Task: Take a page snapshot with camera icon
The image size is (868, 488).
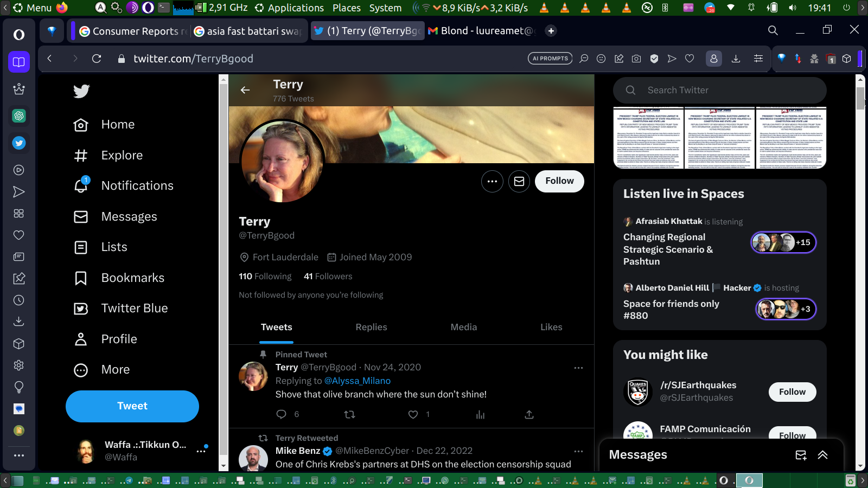Action: tap(636, 59)
